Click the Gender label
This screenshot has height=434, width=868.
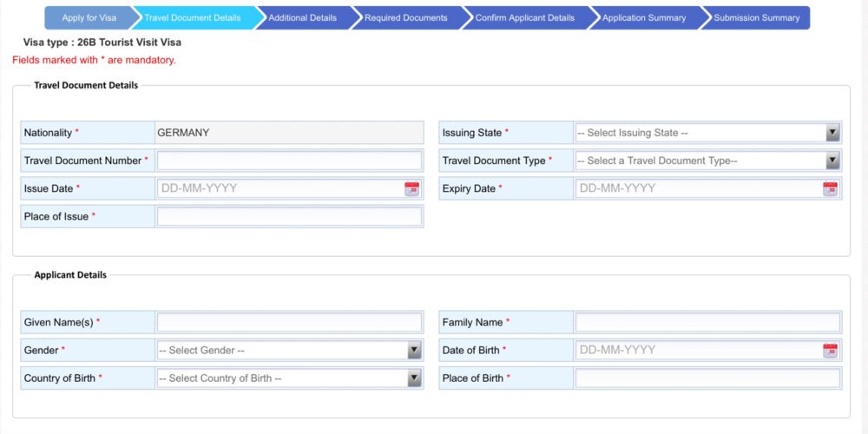(42, 351)
